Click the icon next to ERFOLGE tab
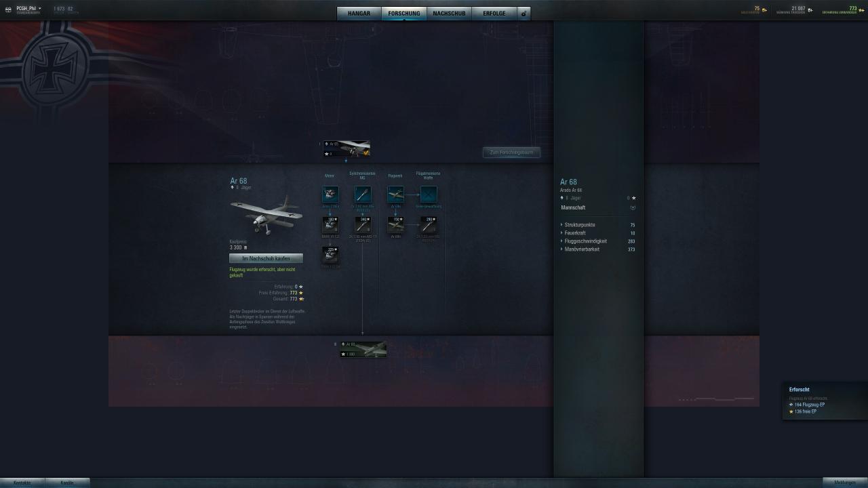868x488 pixels. (524, 14)
